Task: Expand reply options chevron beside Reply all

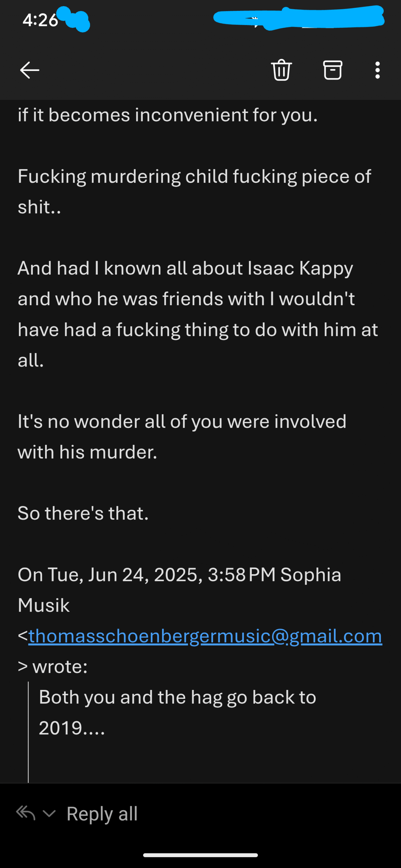Action: coord(49,813)
